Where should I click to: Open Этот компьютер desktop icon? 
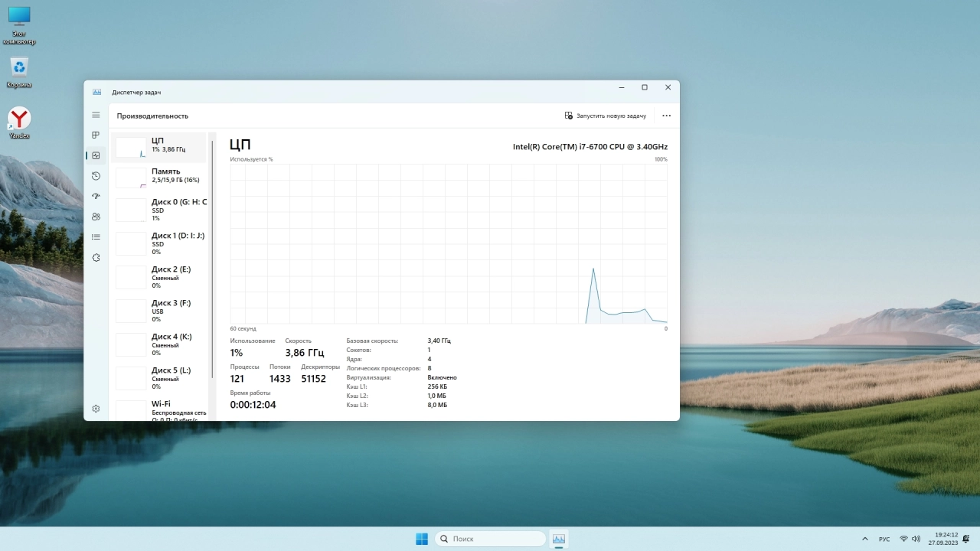tap(19, 26)
